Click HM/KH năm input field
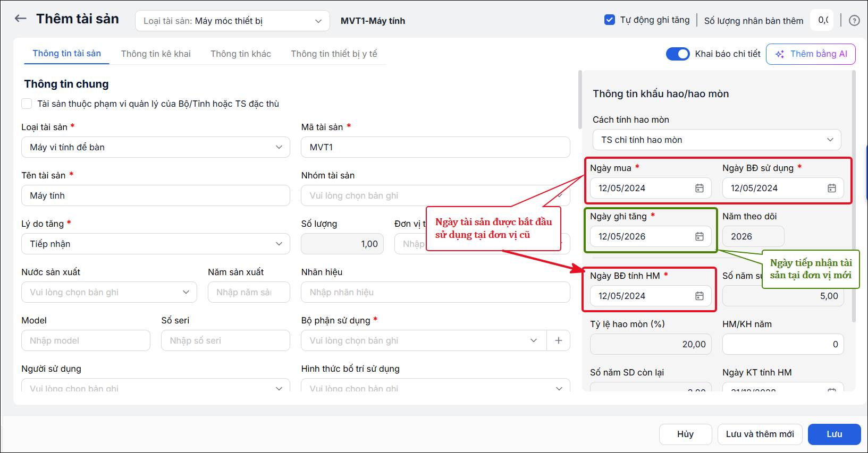 tap(783, 344)
